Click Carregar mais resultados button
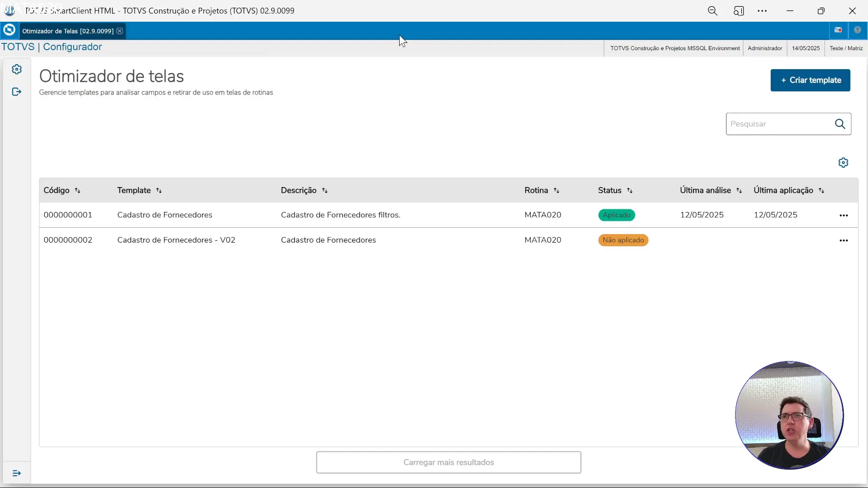The image size is (868, 488). [448, 462]
